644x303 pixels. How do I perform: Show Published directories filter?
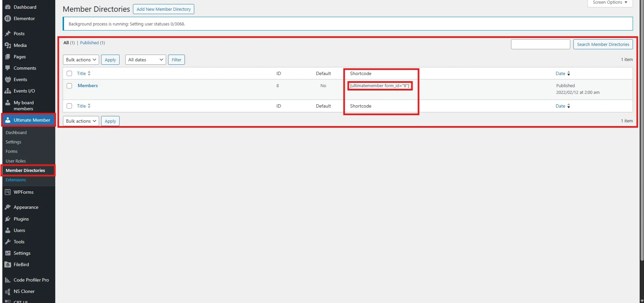click(x=89, y=43)
